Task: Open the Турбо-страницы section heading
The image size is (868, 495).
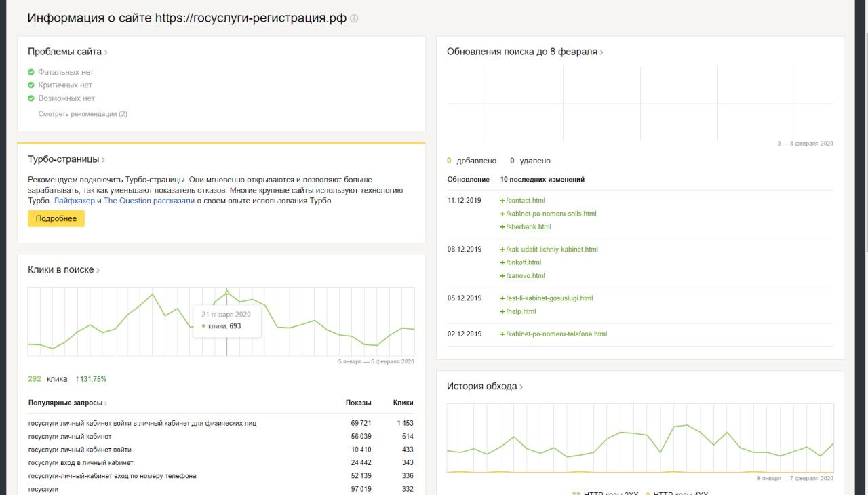Action: click(x=67, y=159)
